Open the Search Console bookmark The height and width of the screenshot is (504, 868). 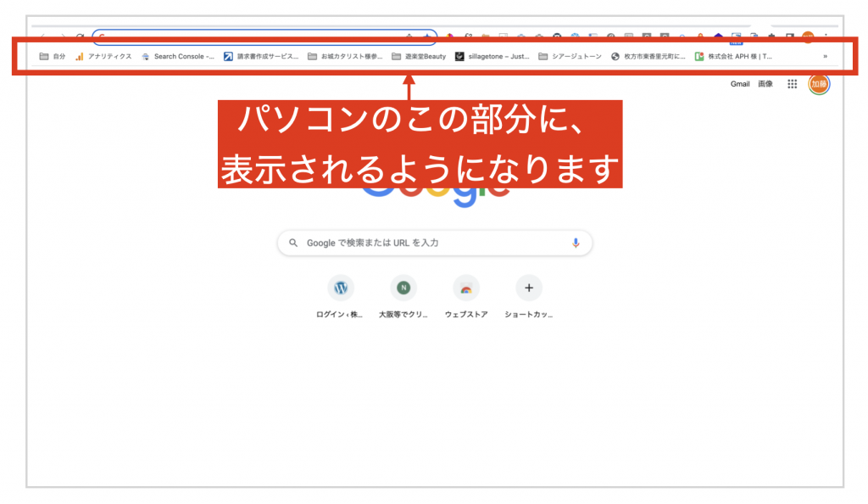tap(178, 57)
